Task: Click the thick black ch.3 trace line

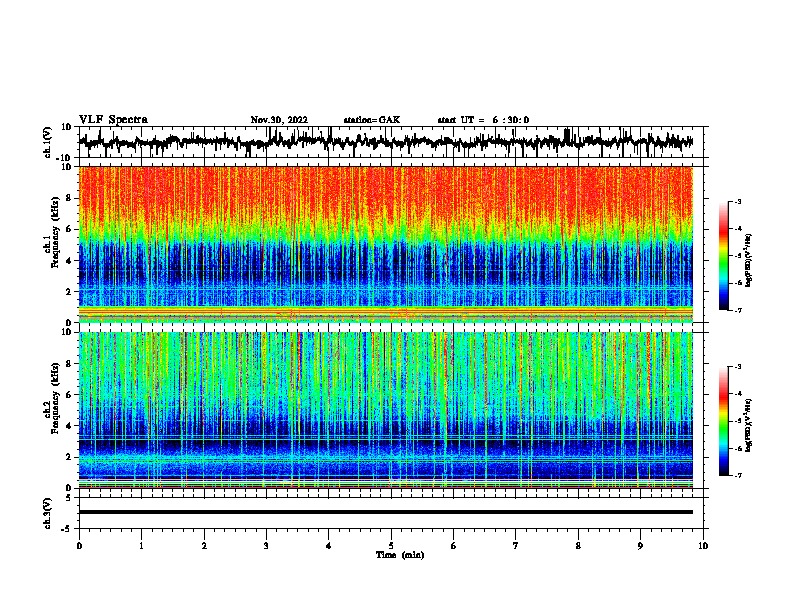Action: (386, 512)
